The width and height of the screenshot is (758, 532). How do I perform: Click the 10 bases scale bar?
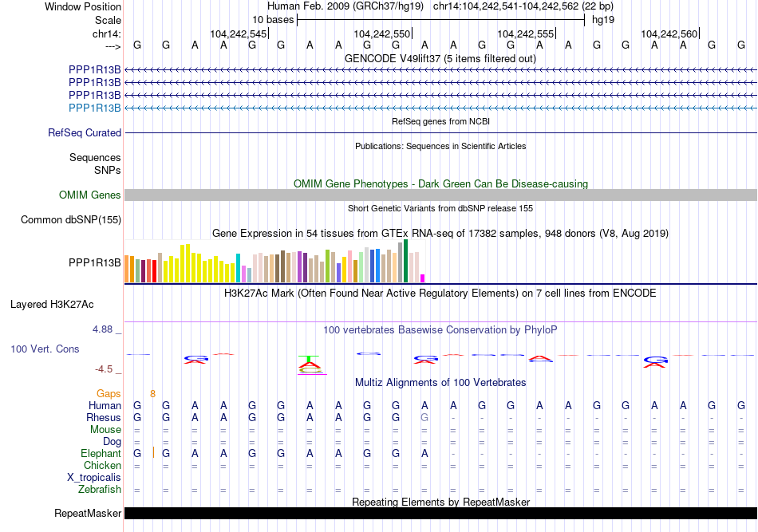click(x=440, y=19)
